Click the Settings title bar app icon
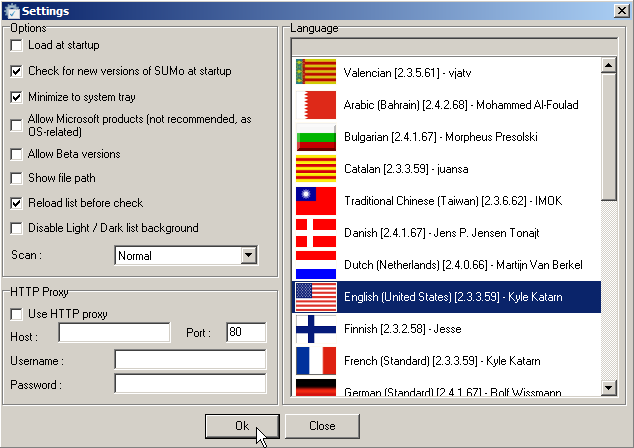 point(11,11)
